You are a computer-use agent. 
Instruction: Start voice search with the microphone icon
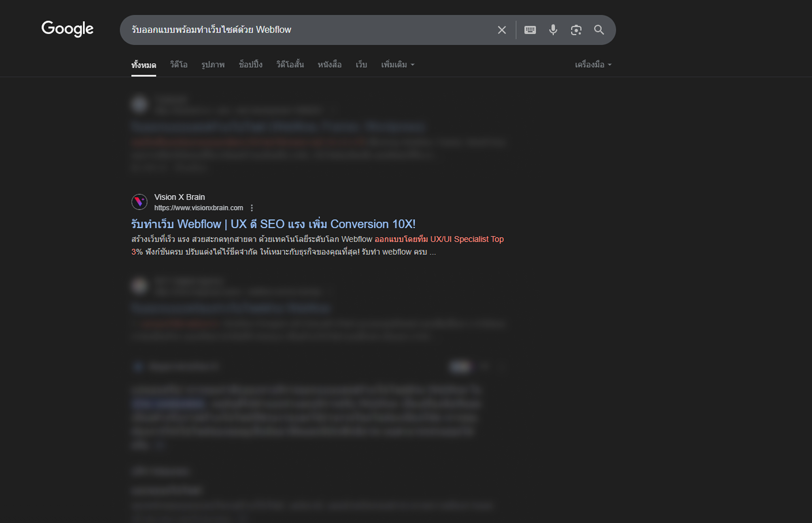coord(553,30)
